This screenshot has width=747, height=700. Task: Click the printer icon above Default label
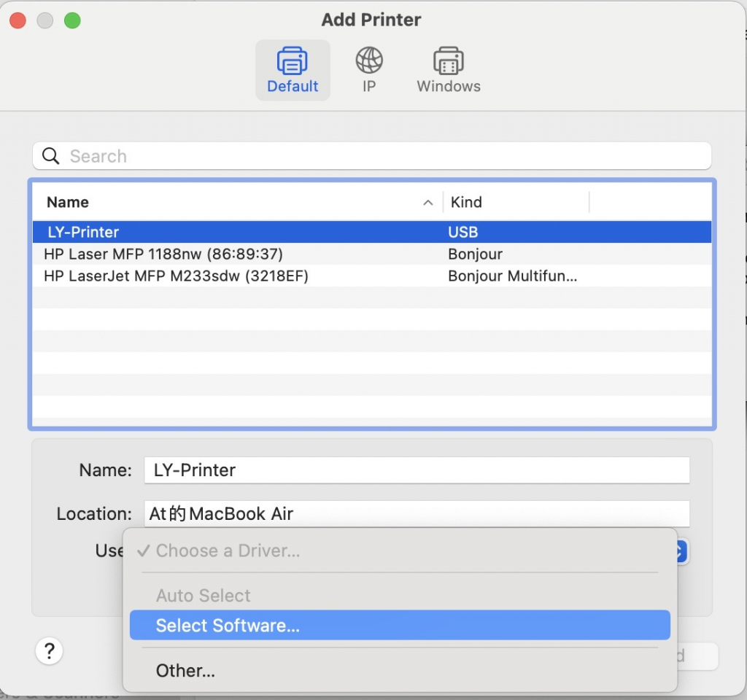click(293, 61)
